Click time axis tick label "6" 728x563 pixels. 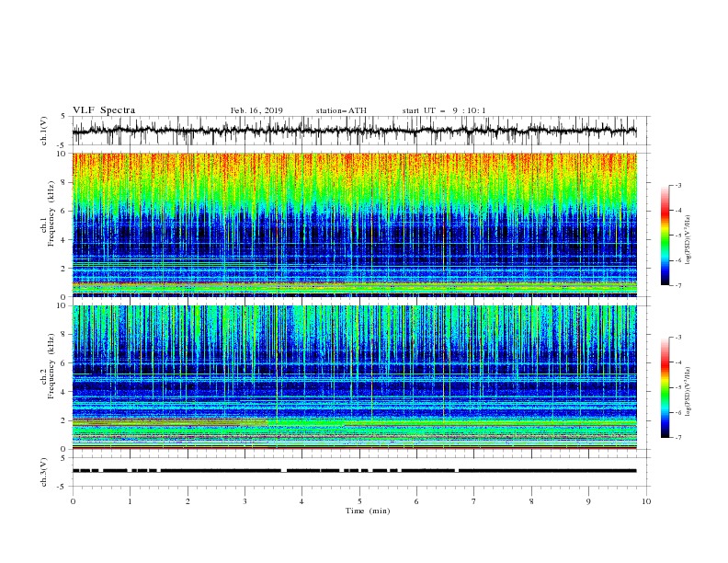tap(416, 501)
